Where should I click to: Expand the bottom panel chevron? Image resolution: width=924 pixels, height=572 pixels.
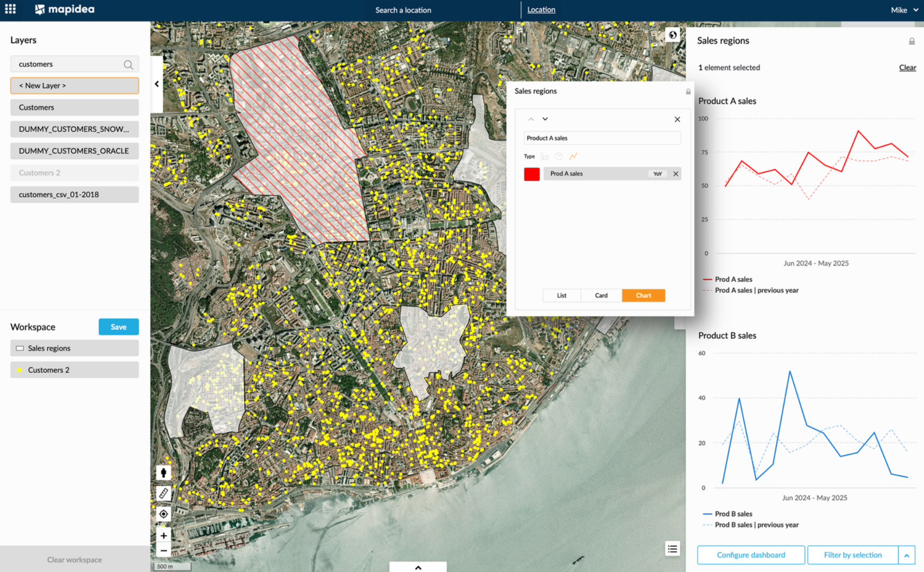pos(418,567)
